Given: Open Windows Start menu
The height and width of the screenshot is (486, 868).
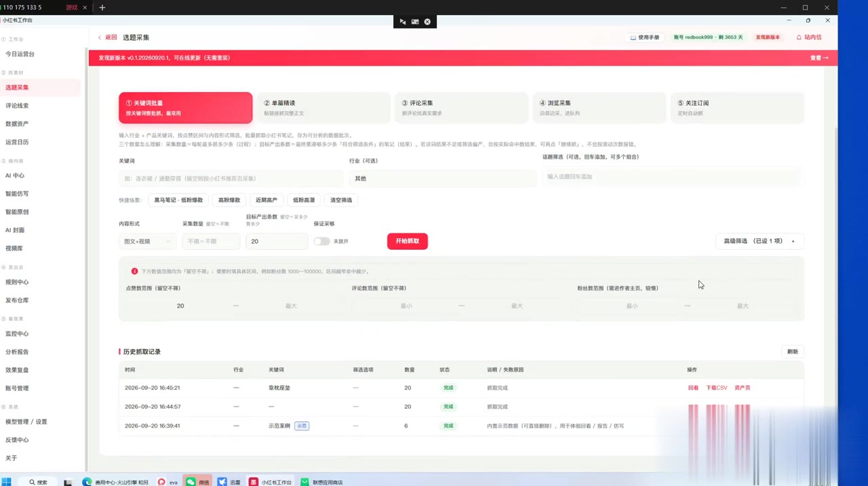Looking at the screenshot, I should (x=7, y=482).
